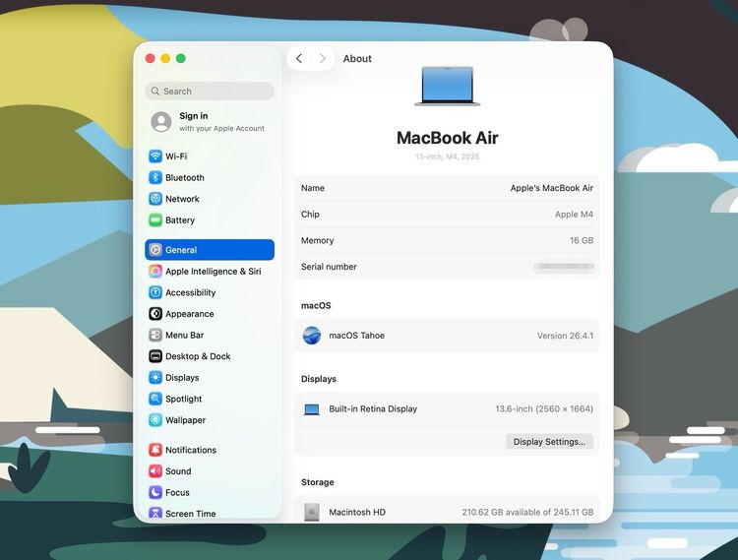
Task: Click the MacBook Air image at top
Action: click(x=447, y=87)
